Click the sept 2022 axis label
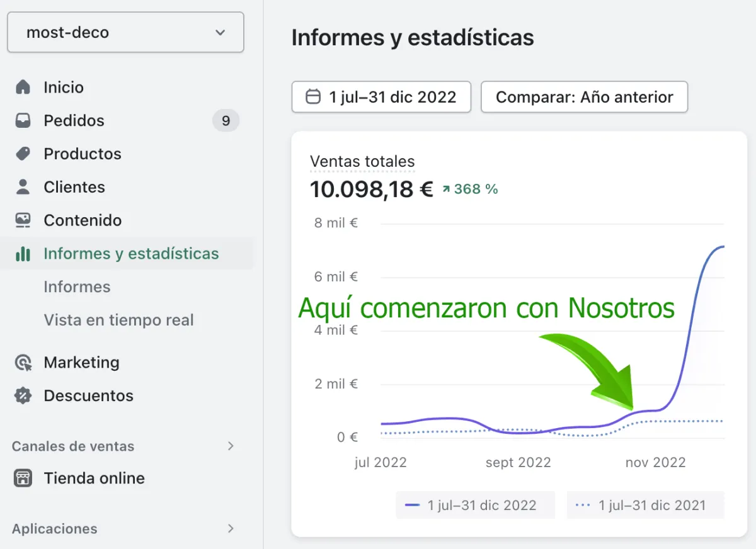 [x=518, y=463]
